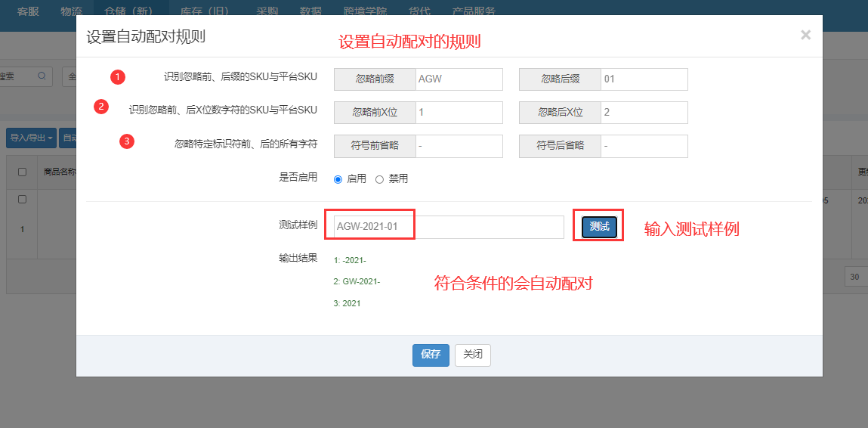Focus the 忽略前缀 field containing AGW
The height and width of the screenshot is (428, 868).
click(459, 79)
